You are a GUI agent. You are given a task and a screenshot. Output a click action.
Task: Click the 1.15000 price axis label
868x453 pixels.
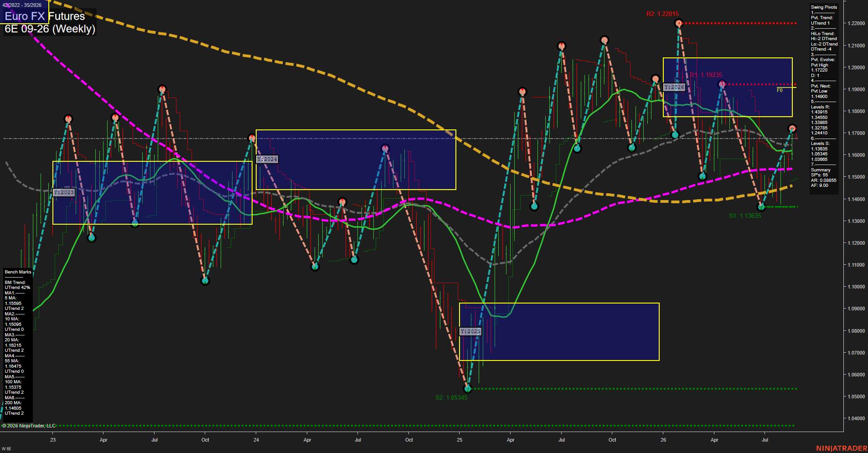pos(856,177)
